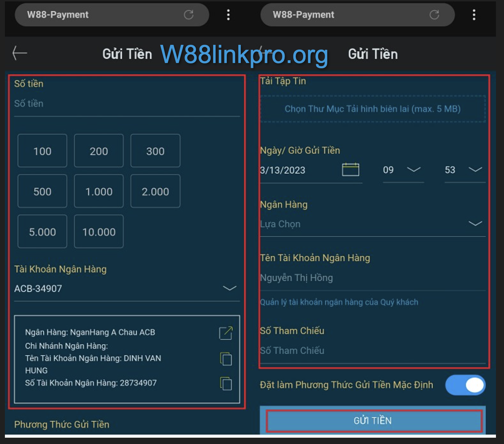
Task: Select the 1.000 amount preset
Action: coord(99,191)
